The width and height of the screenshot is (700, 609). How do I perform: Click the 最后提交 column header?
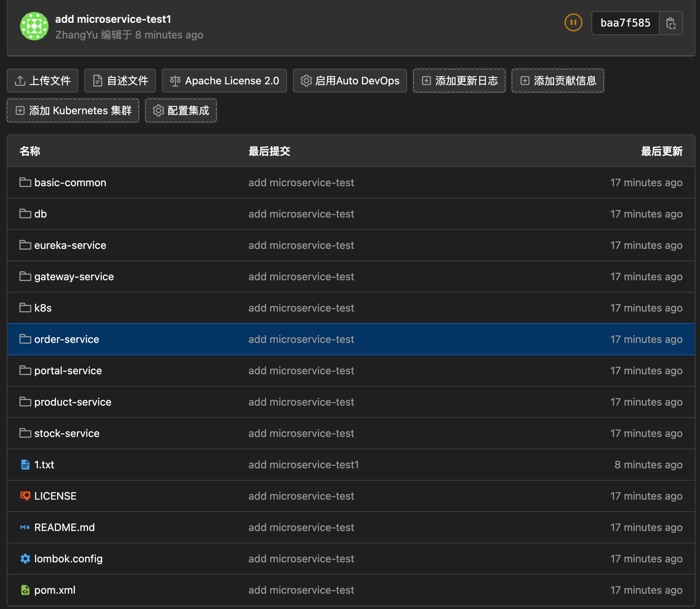coord(269,151)
